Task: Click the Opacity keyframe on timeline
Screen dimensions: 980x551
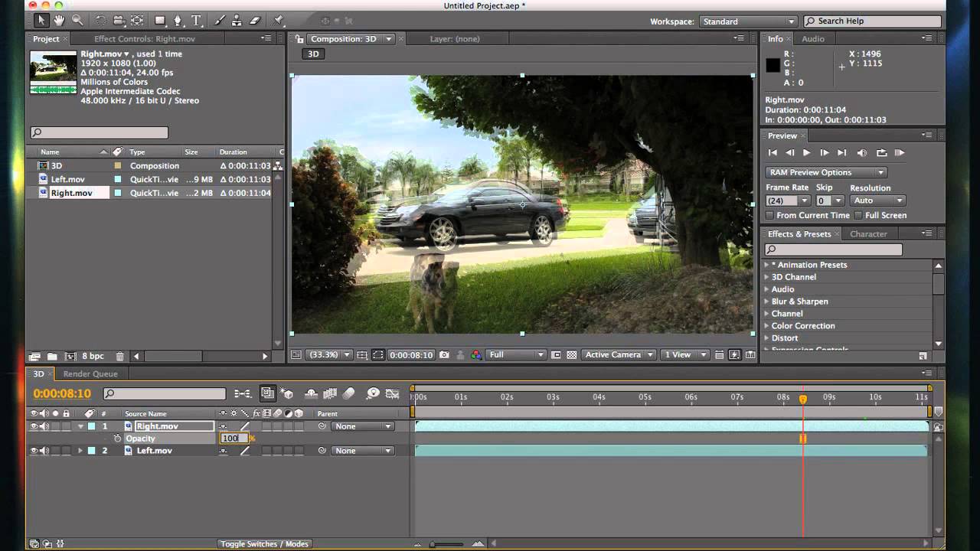Action: [803, 439]
